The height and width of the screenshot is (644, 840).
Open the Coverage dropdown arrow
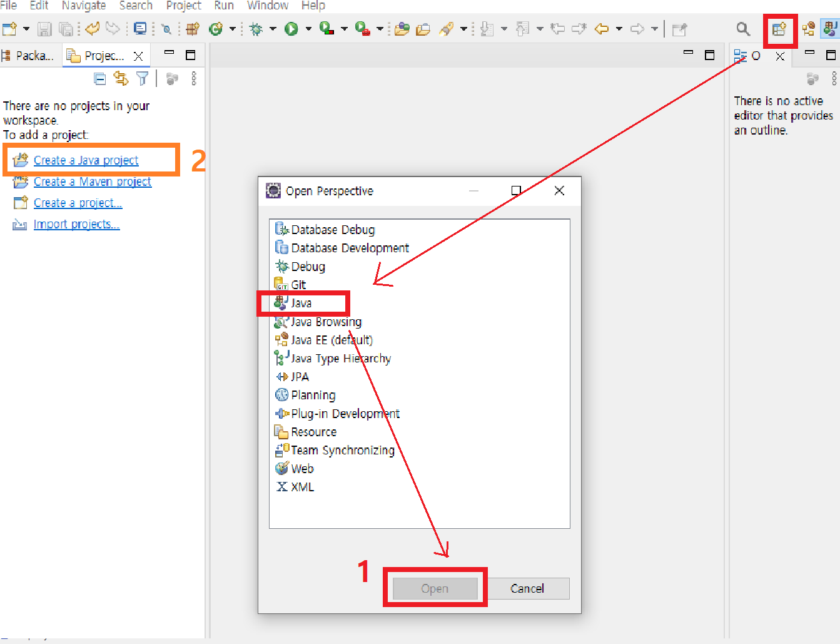(x=344, y=29)
